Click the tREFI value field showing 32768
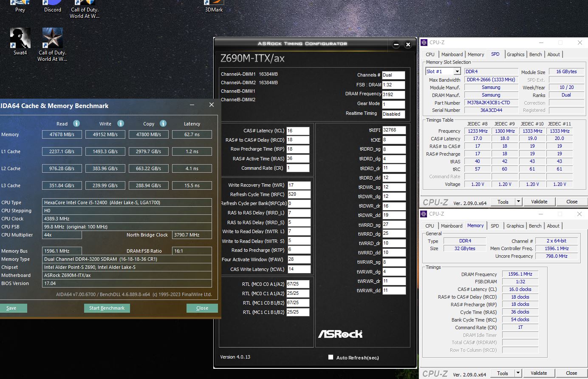Image resolution: width=588 pixels, height=379 pixels. [x=394, y=130]
